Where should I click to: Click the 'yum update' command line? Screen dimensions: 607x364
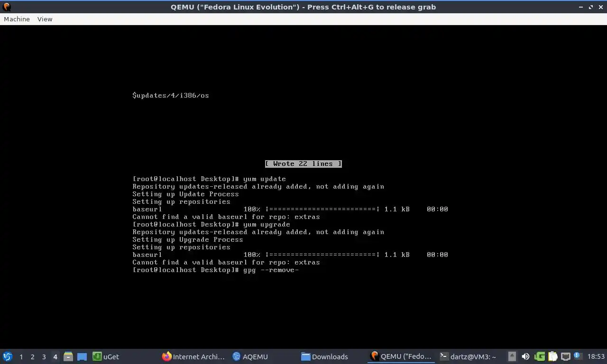(x=209, y=179)
